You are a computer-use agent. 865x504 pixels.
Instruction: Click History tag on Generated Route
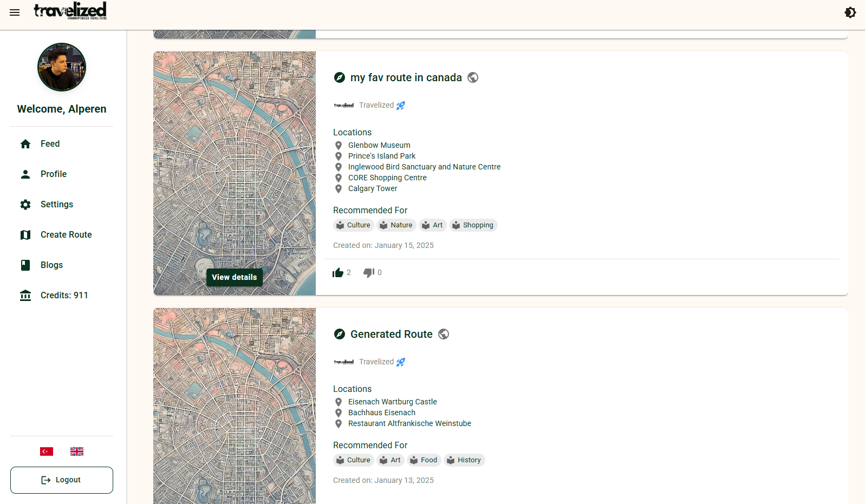tap(464, 460)
